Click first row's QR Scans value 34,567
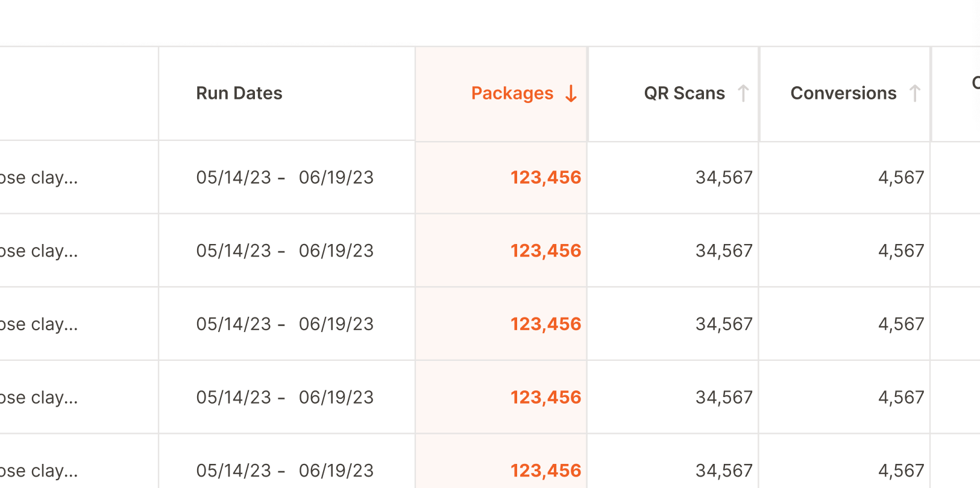Screen dimensions: 980x488 tap(724, 178)
